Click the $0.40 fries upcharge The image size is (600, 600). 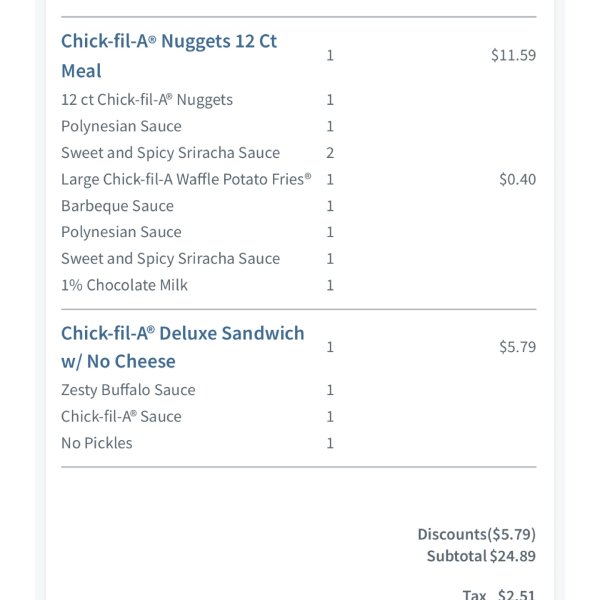[517, 179]
